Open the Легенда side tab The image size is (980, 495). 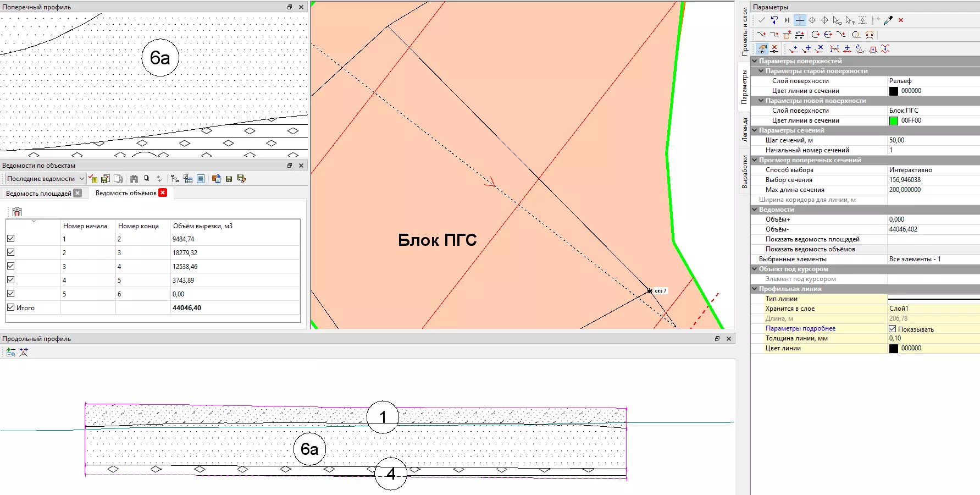click(x=745, y=130)
